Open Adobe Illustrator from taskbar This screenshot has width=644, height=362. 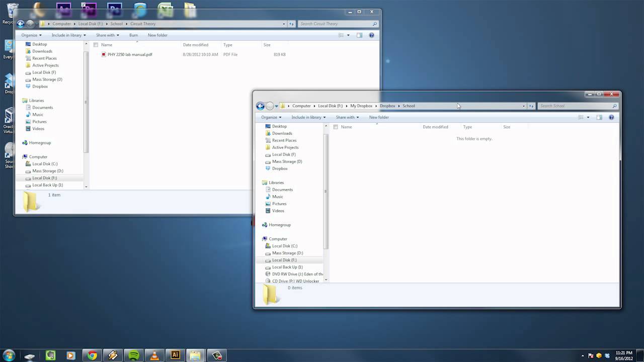click(x=175, y=355)
